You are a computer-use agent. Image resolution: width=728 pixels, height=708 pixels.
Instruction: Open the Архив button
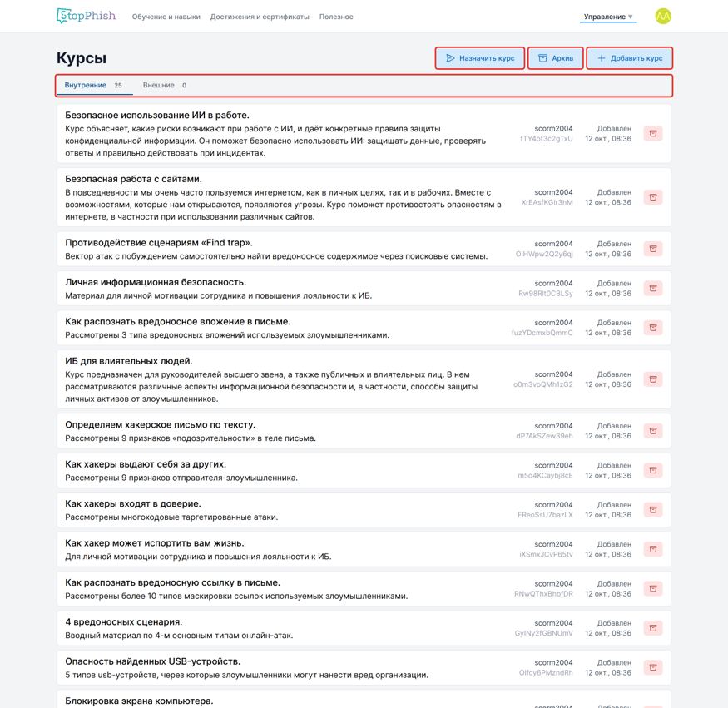[x=556, y=58]
